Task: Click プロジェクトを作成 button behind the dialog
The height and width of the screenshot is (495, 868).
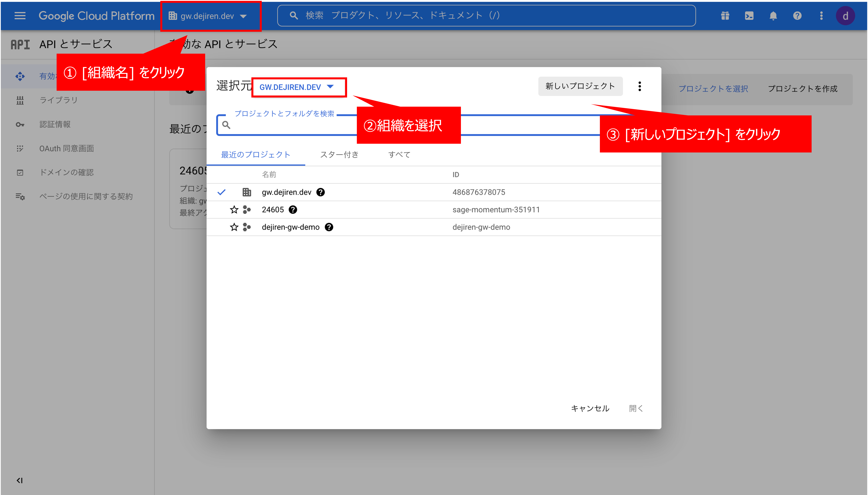Action: [x=803, y=89]
